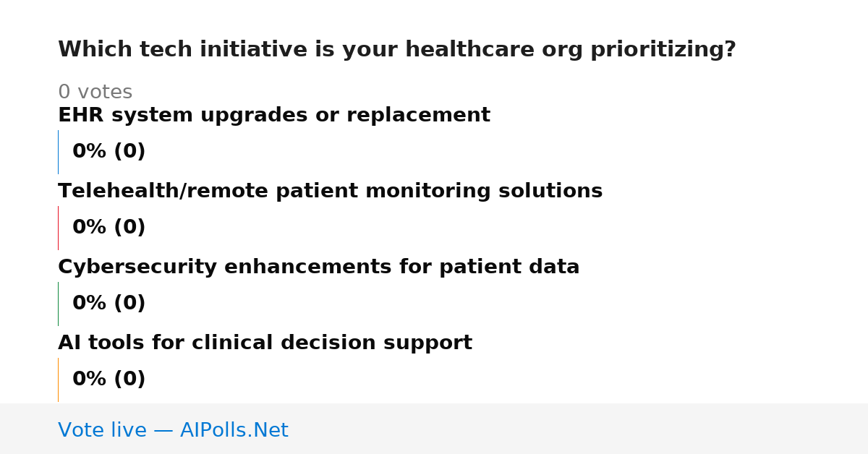Choose 'EHR system upgrades or replacement' option
This screenshot has height=454, width=868.
[274, 116]
